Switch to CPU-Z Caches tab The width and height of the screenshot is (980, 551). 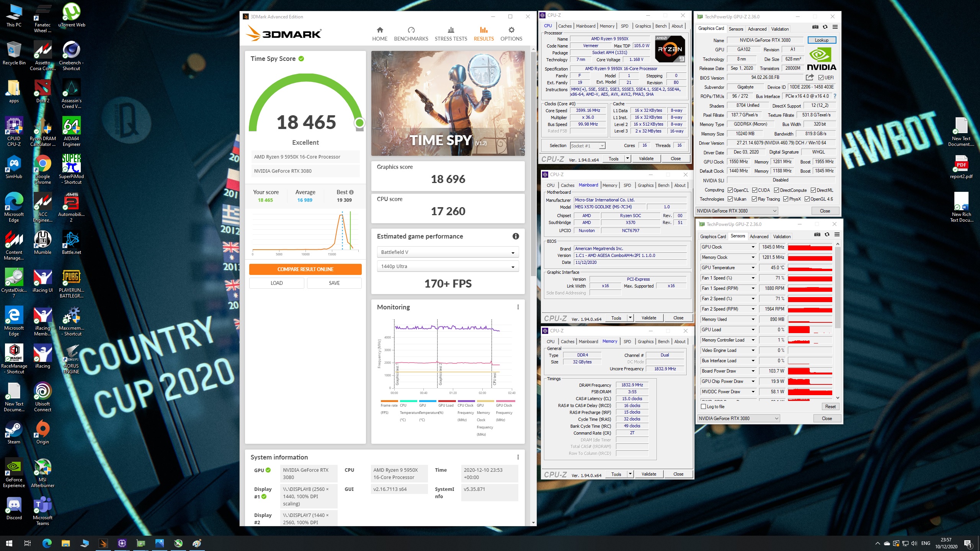565,26
